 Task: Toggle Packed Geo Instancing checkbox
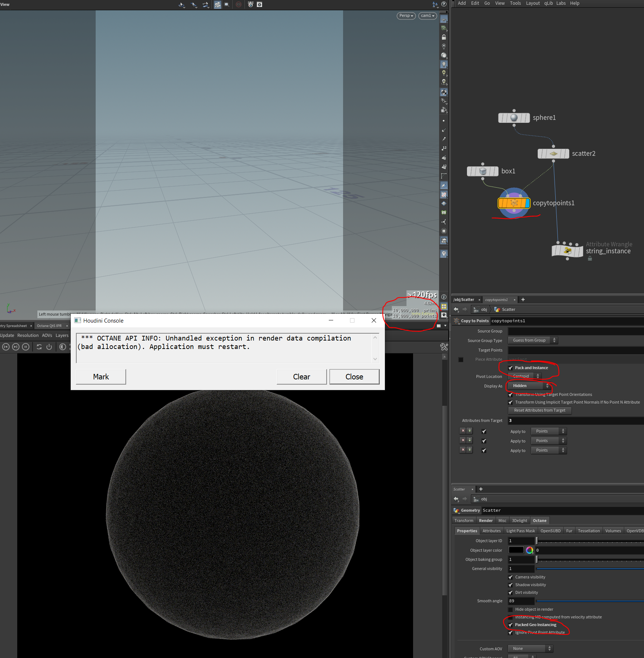[511, 625]
